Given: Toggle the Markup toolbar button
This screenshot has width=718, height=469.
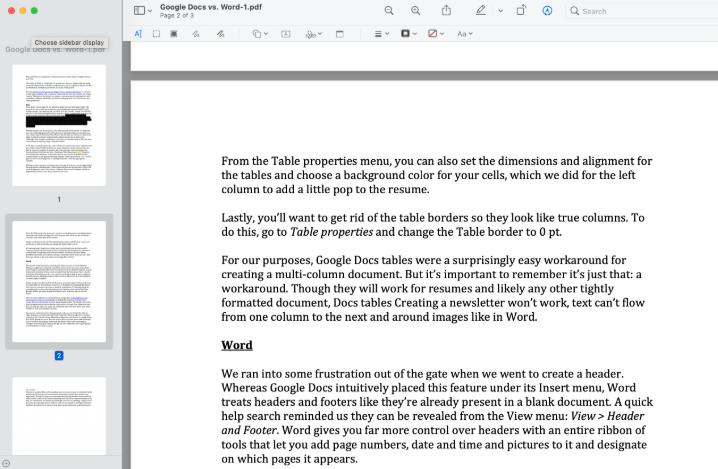Looking at the screenshot, I should [x=547, y=11].
